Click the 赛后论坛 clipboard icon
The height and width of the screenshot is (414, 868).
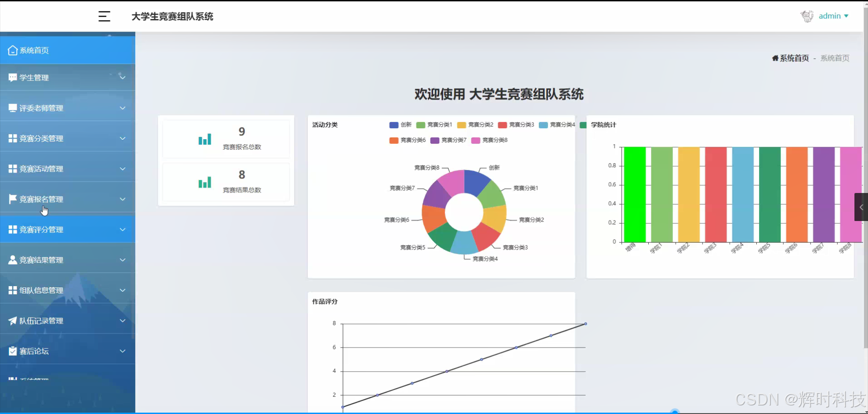pos(13,351)
